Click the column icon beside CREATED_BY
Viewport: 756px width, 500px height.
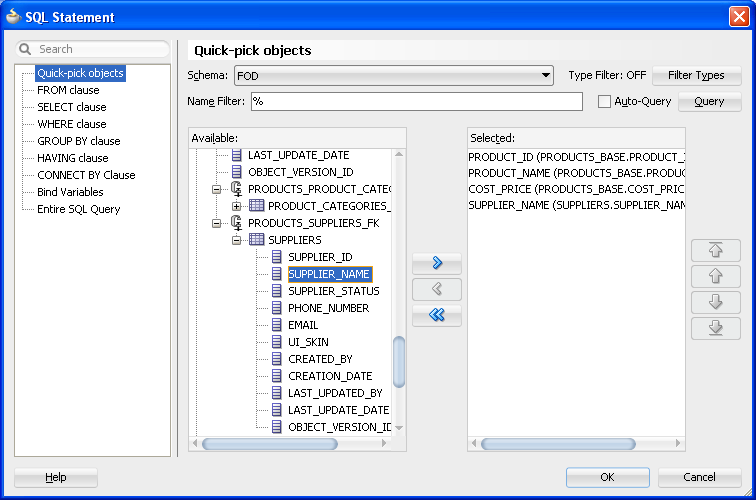tap(277, 359)
